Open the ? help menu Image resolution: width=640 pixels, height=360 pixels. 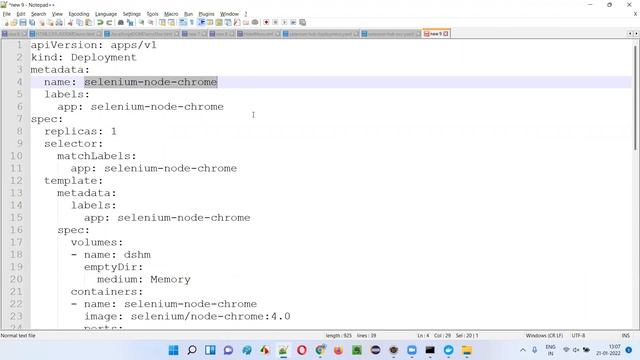[x=246, y=14]
